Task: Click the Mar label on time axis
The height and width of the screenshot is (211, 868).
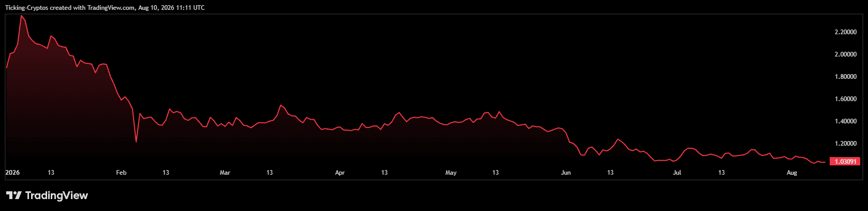Action: click(x=225, y=173)
